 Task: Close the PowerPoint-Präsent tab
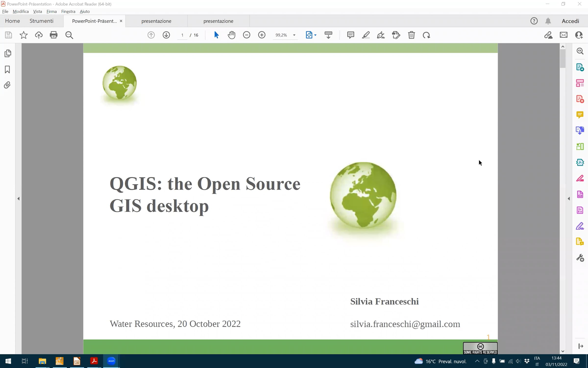121,21
